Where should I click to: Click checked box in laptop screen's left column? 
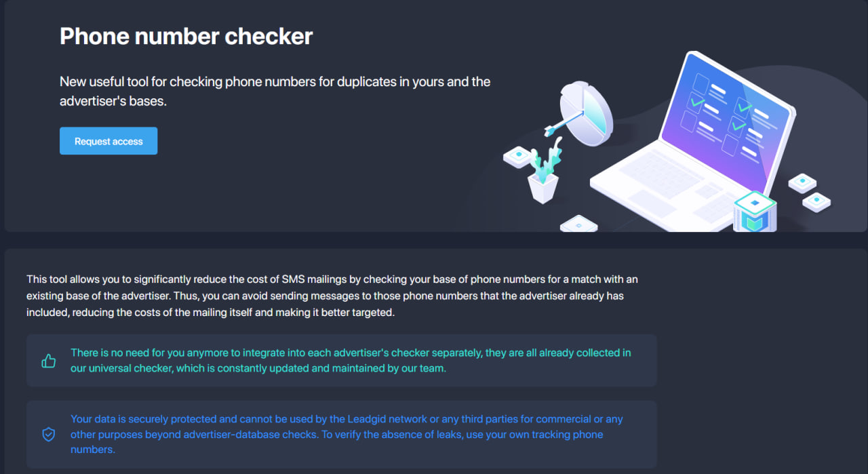click(696, 103)
